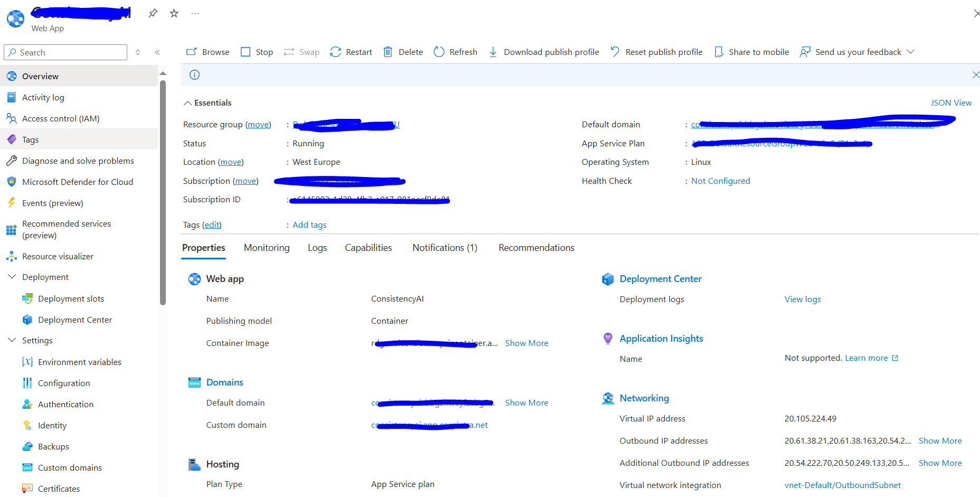Click the sidebar Search box
Viewport: 980px width, 497px height.
[x=65, y=52]
